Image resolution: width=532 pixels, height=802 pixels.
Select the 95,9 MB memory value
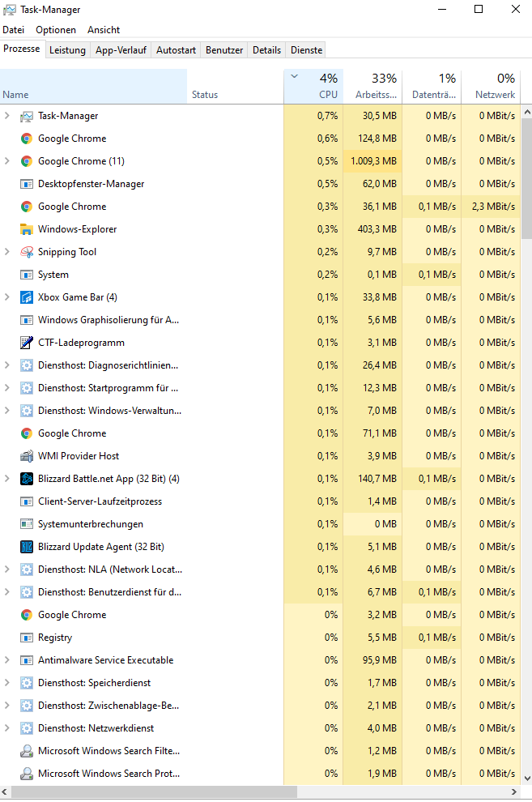click(380, 660)
